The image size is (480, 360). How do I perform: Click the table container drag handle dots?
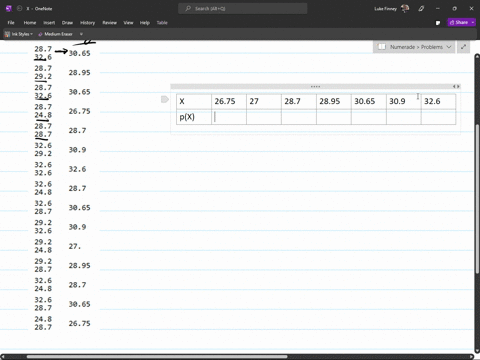pos(315,86)
